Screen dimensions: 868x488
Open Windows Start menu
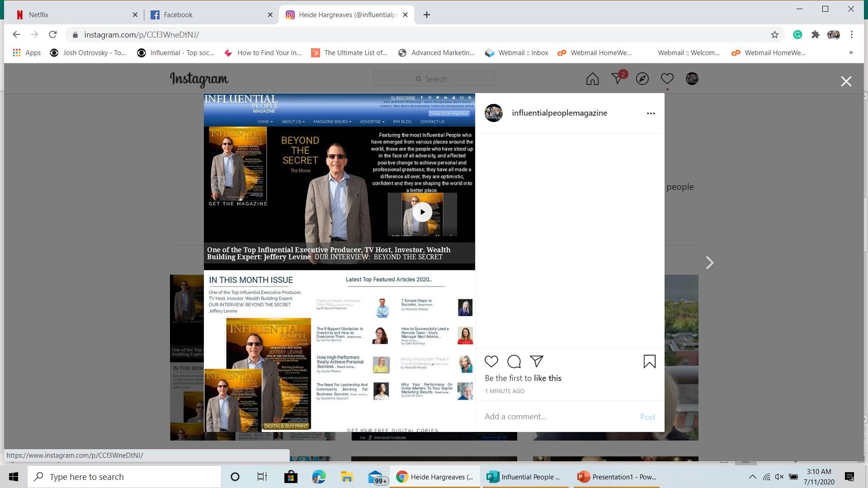pos(14,477)
